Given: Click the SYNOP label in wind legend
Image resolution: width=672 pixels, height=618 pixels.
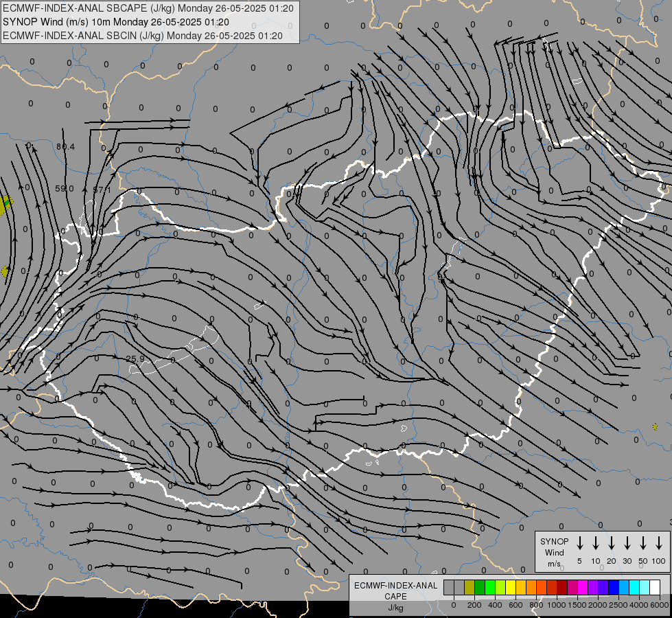Looking at the screenshot, I should [x=554, y=541].
